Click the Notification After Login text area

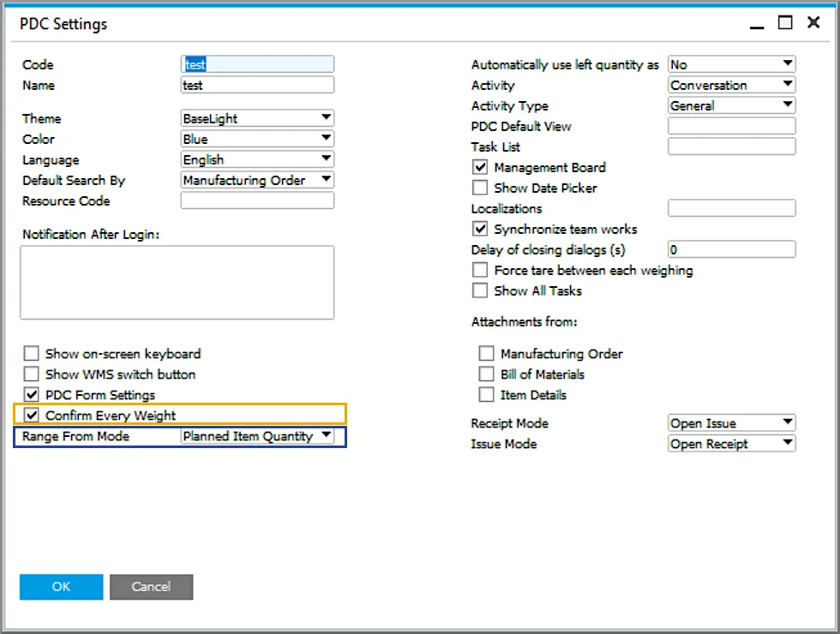click(x=177, y=282)
